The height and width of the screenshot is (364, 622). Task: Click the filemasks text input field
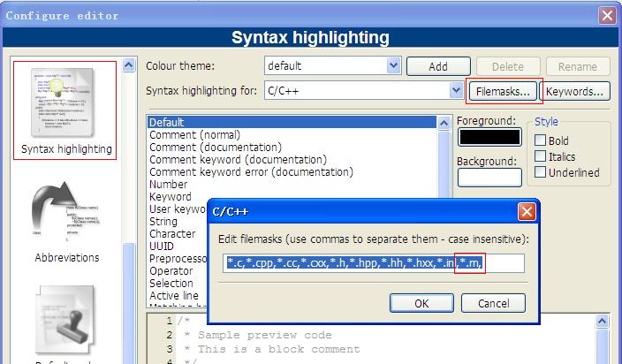[374, 263]
